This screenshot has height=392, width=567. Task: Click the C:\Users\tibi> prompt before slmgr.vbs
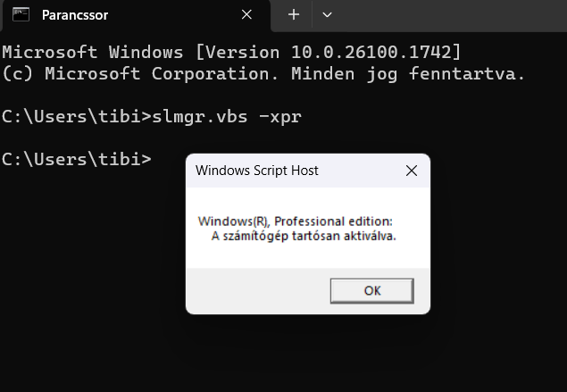coord(77,117)
